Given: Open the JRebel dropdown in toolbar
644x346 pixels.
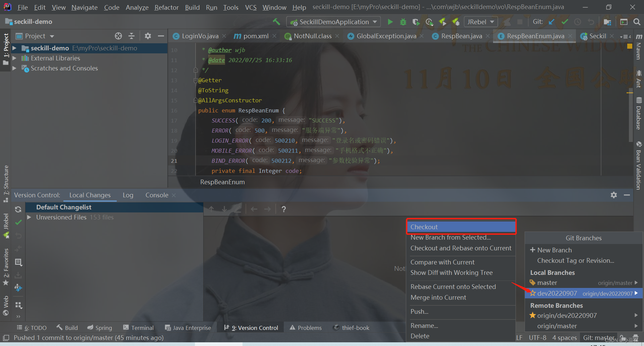Looking at the screenshot, I should point(481,22).
